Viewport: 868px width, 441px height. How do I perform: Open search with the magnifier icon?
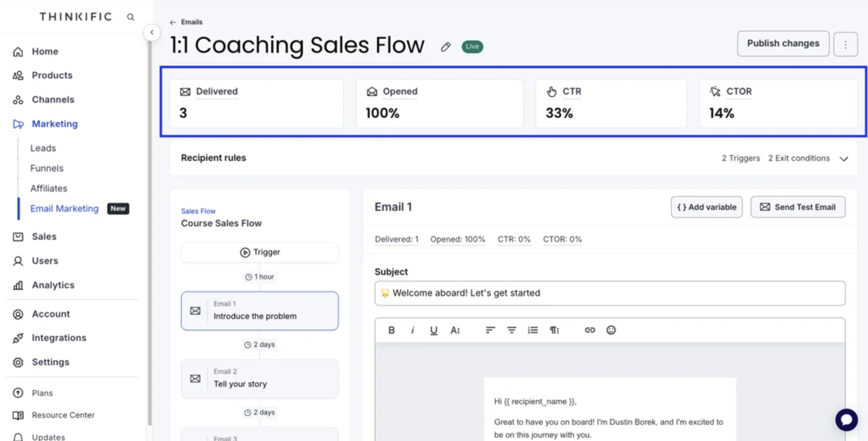point(130,17)
